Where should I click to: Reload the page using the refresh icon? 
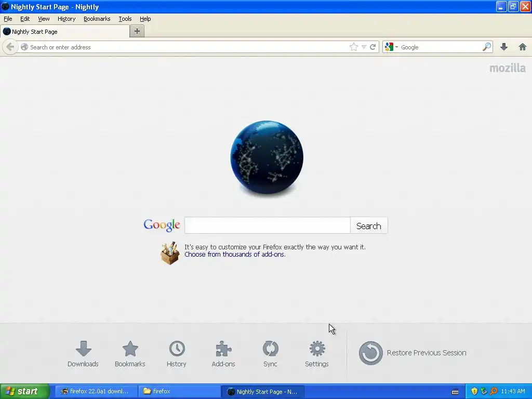(x=373, y=47)
